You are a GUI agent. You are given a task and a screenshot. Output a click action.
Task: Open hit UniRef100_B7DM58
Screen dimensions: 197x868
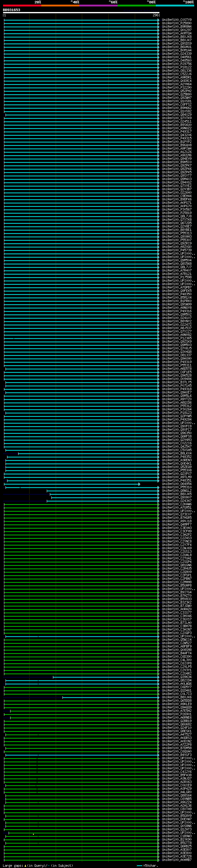point(177,748)
